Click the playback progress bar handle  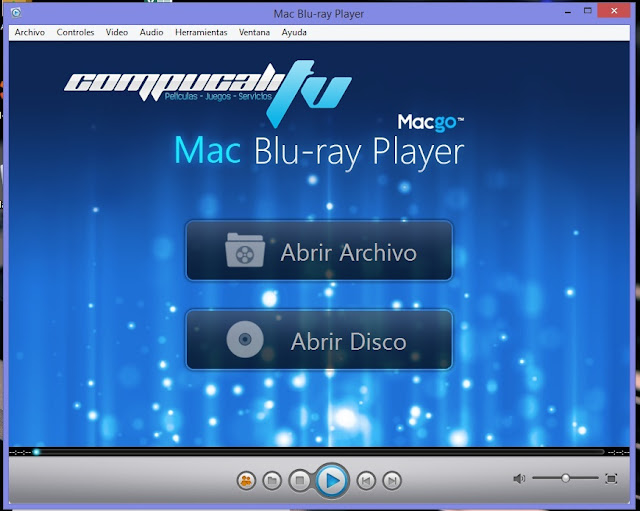click(36, 452)
